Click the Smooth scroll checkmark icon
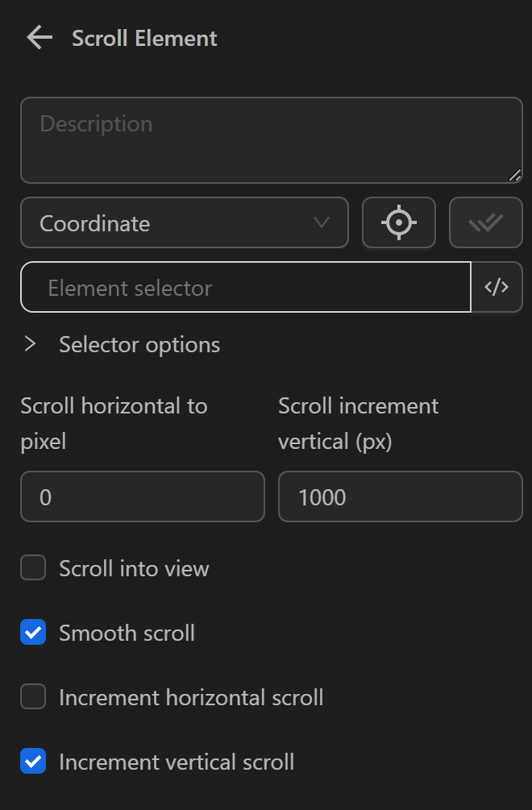The height and width of the screenshot is (810, 532). (x=33, y=632)
